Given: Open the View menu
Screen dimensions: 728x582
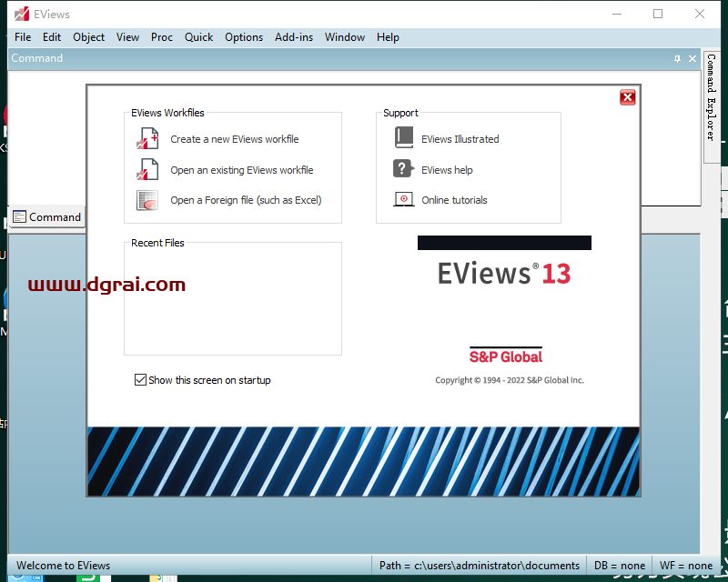Looking at the screenshot, I should click(x=127, y=37).
